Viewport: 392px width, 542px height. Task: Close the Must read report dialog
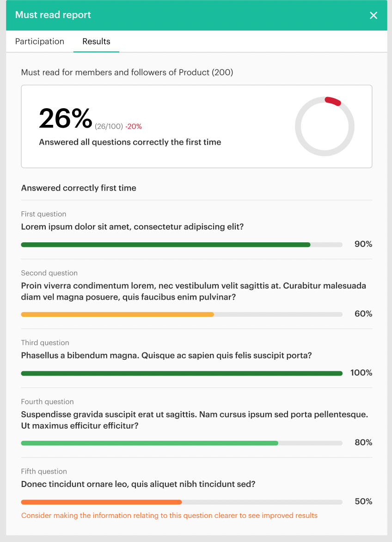pyautogui.click(x=374, y=15)
